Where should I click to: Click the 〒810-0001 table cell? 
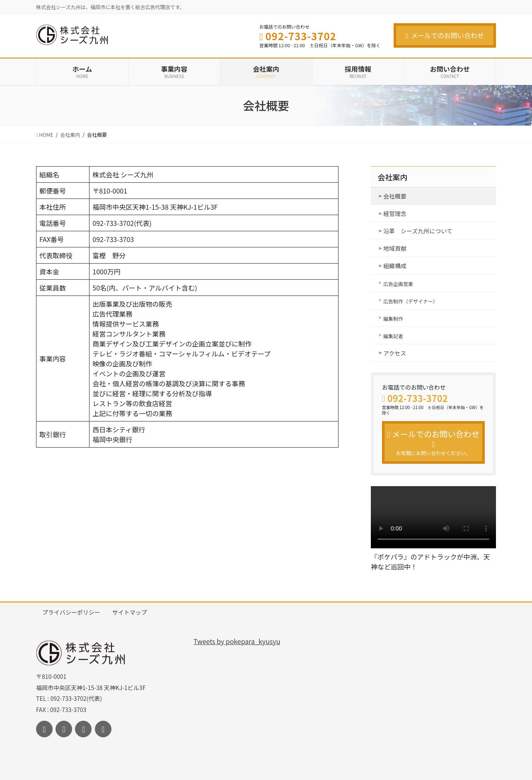coord(214,191)
